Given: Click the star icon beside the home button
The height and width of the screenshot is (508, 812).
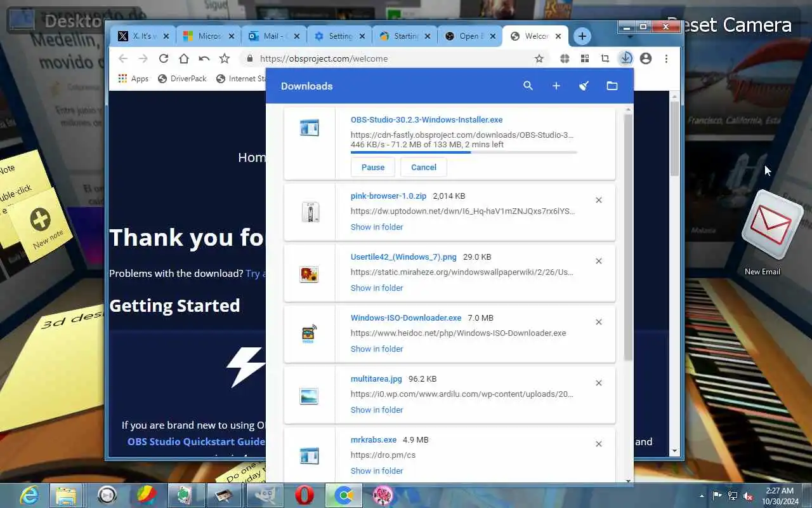Looking at the screenshot, I should pyautogui.click(x=225, y=58).
